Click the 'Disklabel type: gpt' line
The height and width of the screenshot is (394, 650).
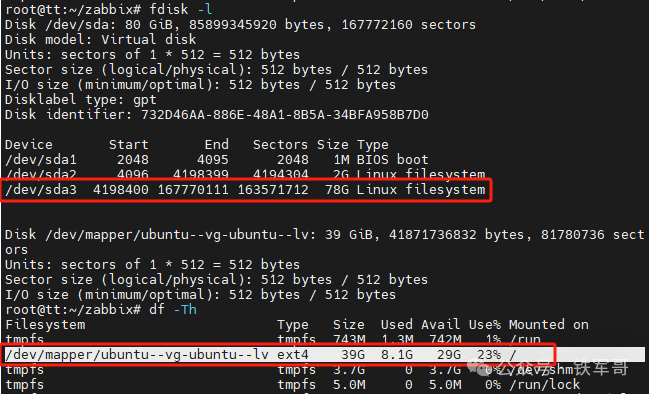81,100
